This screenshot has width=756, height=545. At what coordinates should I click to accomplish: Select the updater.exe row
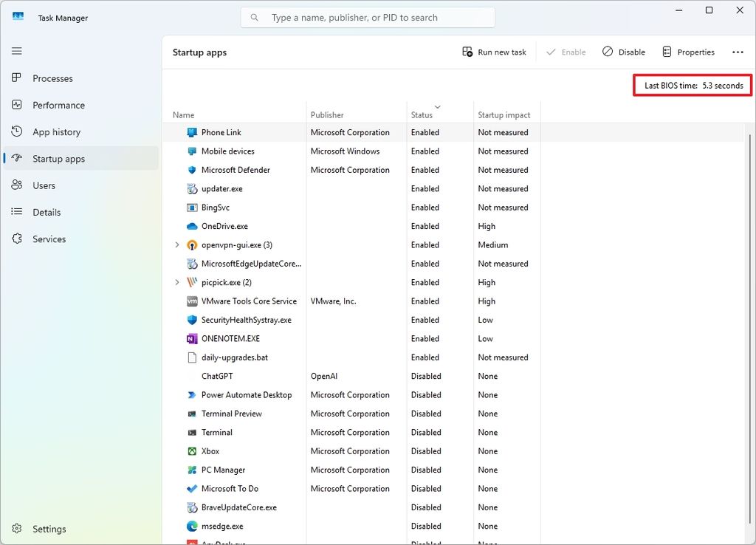tap(351, 188)
